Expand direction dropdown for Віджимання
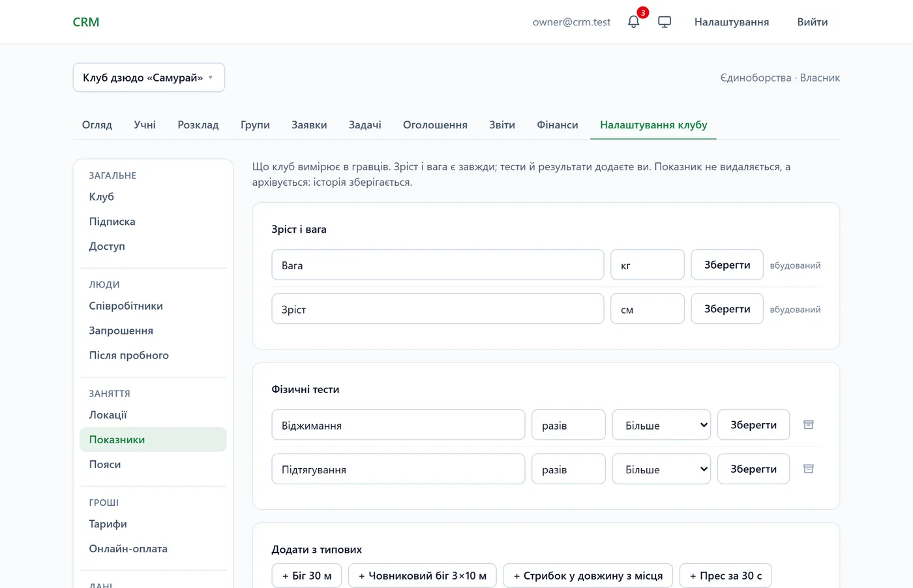913x588 pixels. (x=661, y=425)
